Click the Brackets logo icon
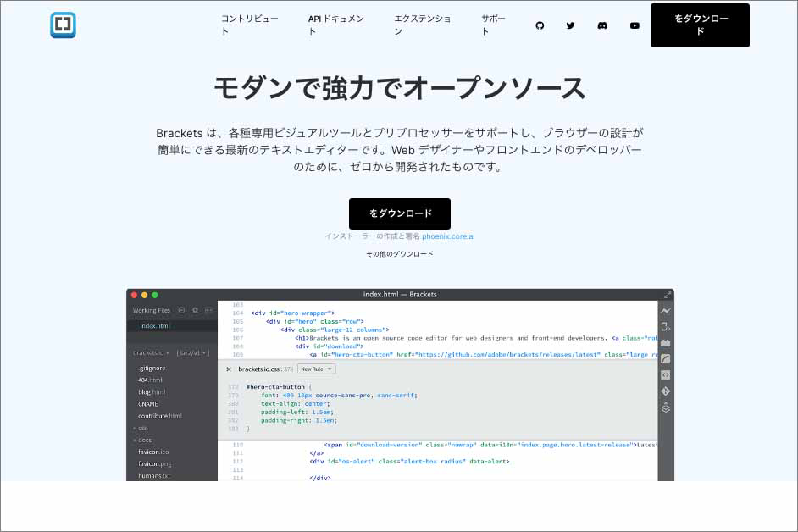 point(63,25)
